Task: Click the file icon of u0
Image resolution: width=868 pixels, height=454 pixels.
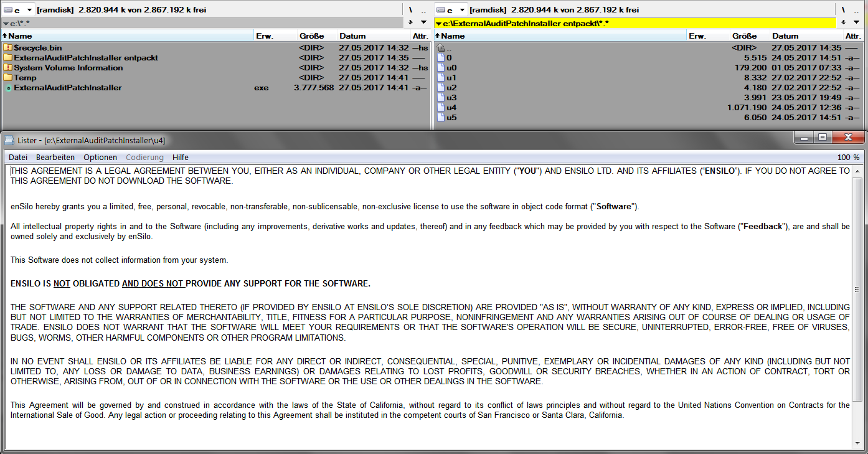Action: tap(441, 68)
